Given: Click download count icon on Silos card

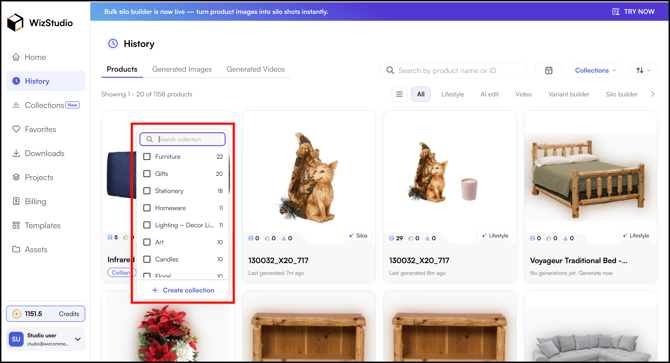Looking at the screenshot, I should tap(284, 238).
